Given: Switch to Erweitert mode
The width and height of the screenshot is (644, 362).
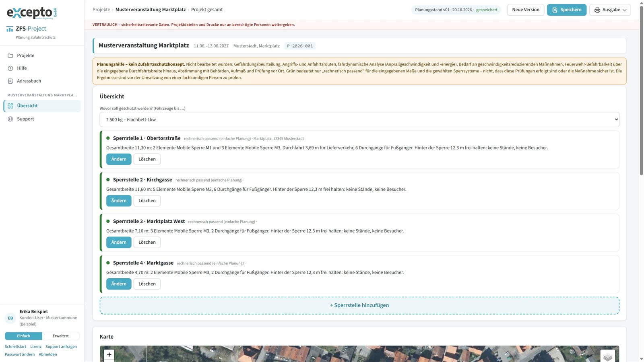Looking at the screenshot, I should point(61,336).
